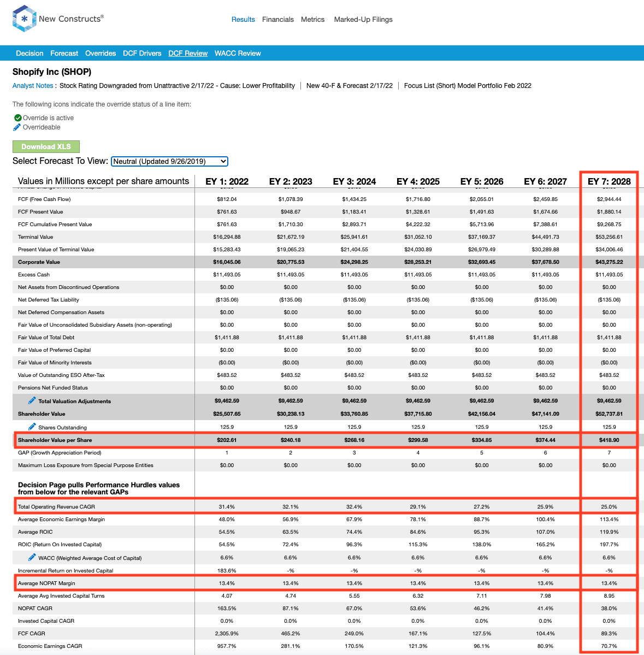The height and width of the screenshot is (655, 644).
Task: Click the New Constructs hexagon logo
Action: (x=24, y=19)
